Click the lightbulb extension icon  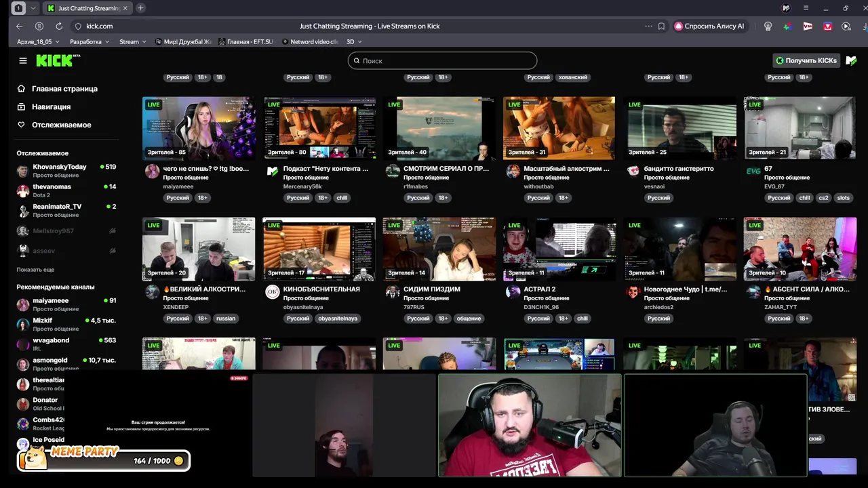click(768, 26)
